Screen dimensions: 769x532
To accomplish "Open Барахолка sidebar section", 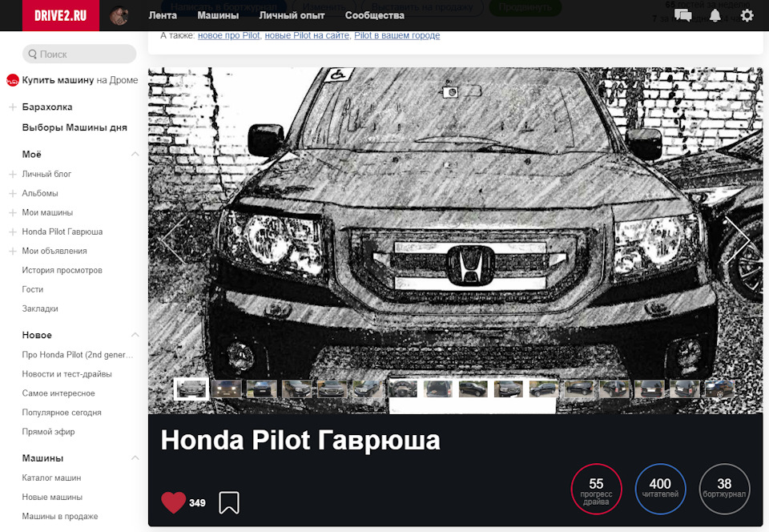I will pyautogui.click(x=47, y=107).
